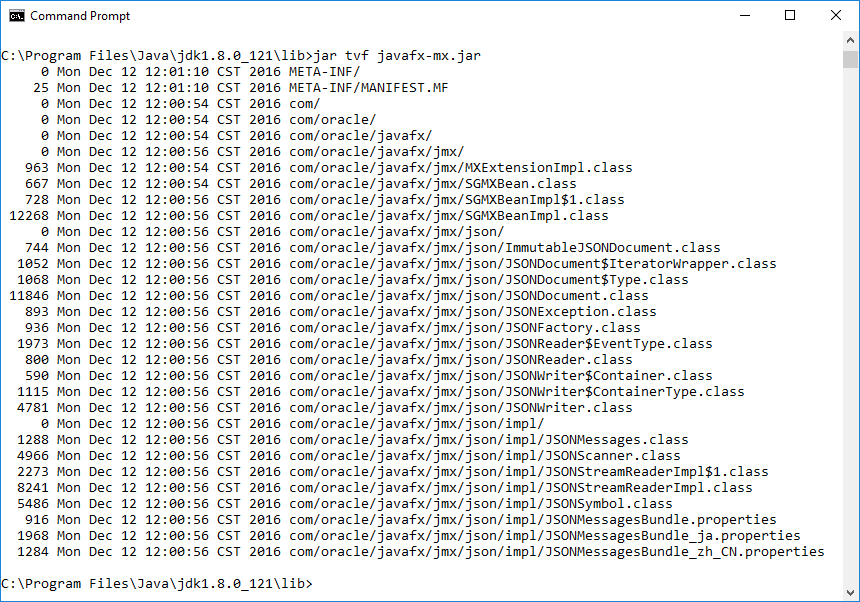Click the Command Prompt title bar text
Image resolution: width=860 pixels, height=602 pixels.
coord(80,16)
